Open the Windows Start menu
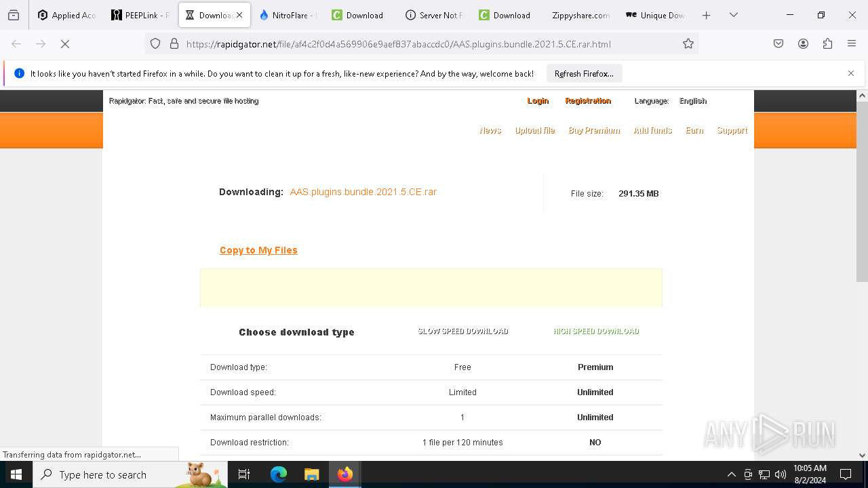This screenshot has height=488, width=868. (x=16, y=474)
